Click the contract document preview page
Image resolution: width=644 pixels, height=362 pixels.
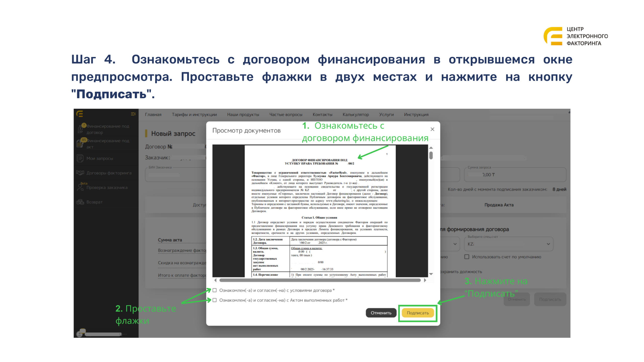pyautogui.click(x=320, y=211)
